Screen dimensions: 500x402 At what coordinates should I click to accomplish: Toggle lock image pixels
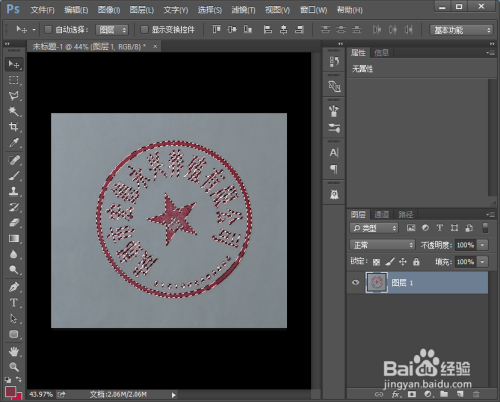pyautogui.click(x=390, y=262)
